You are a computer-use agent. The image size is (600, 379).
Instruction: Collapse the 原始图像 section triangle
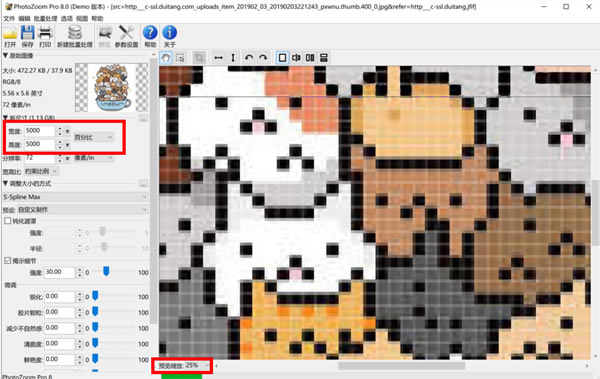tap(5, 56)
